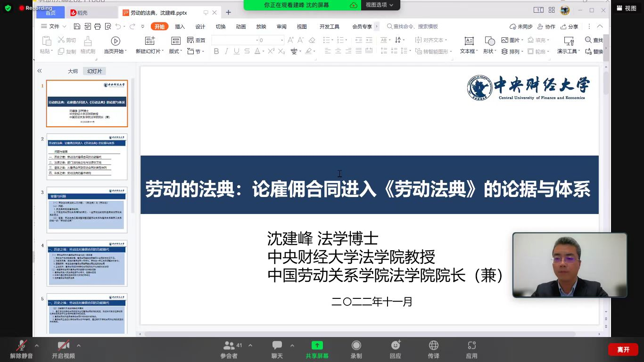644x362 pixels.
Task: Switch to the Insert (插入) ribbon tab
Action: (x=180, y=26)
